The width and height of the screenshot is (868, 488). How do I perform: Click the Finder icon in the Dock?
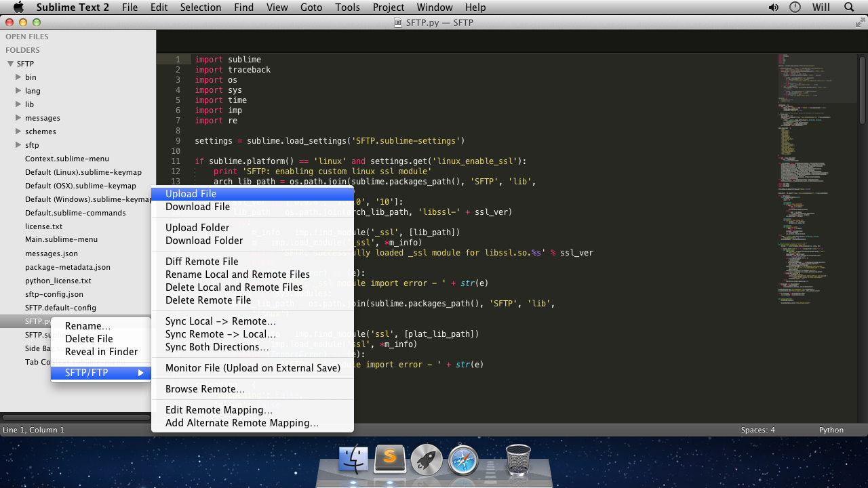(353, 459)
